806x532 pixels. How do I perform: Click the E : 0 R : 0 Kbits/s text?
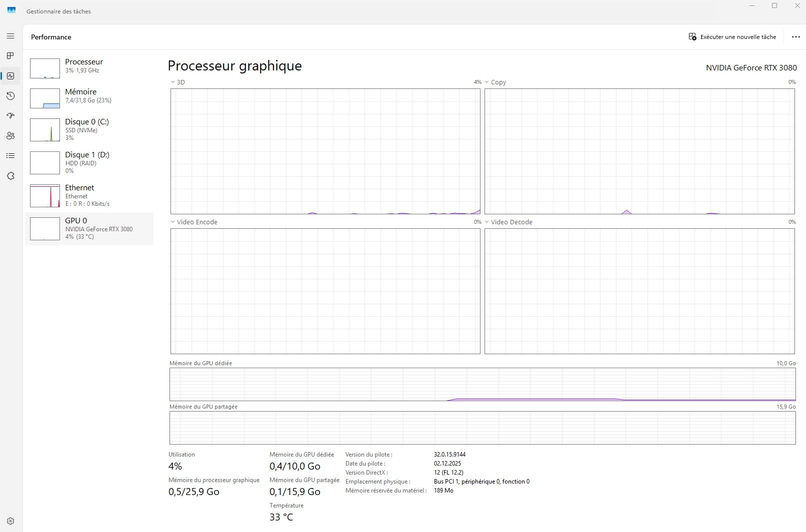(87, 204)
